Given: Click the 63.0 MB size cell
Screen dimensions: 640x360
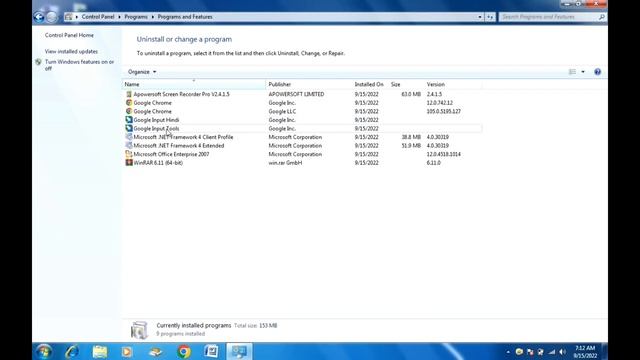Looking at the screenshot, I should [411, 94].
